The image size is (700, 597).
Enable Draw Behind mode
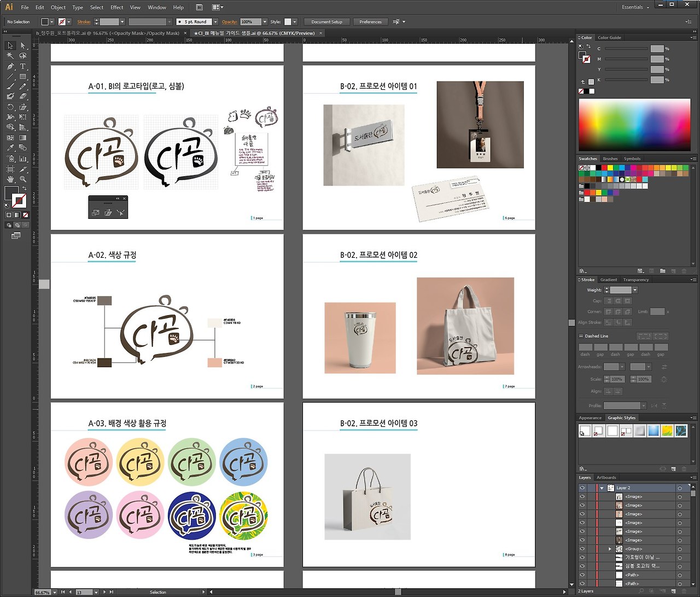coord(17,225)
